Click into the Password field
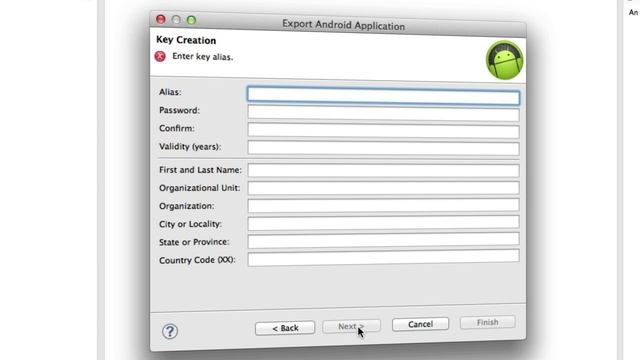 click(x=383, y=113)
